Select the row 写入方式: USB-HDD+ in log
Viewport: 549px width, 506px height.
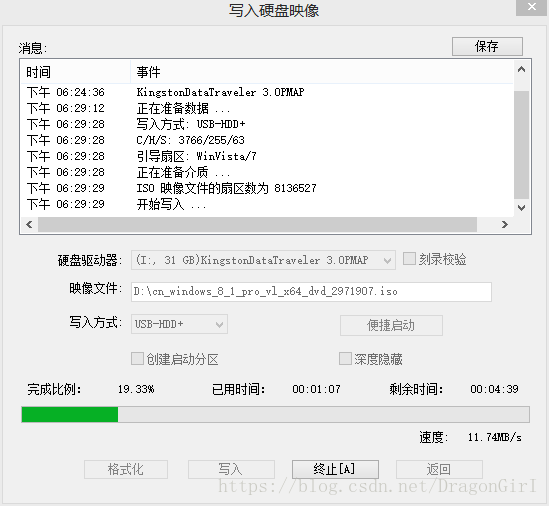click(x=267, y=124)
